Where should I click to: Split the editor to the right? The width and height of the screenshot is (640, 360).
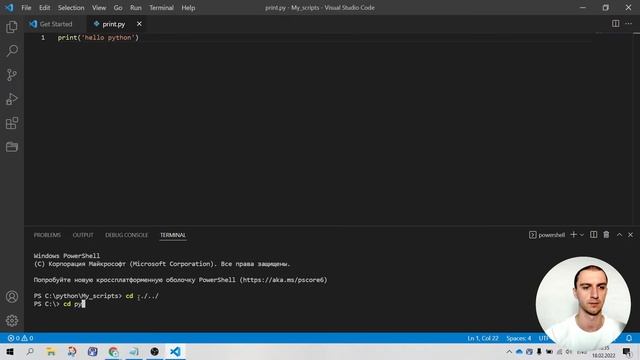[615, 24]
